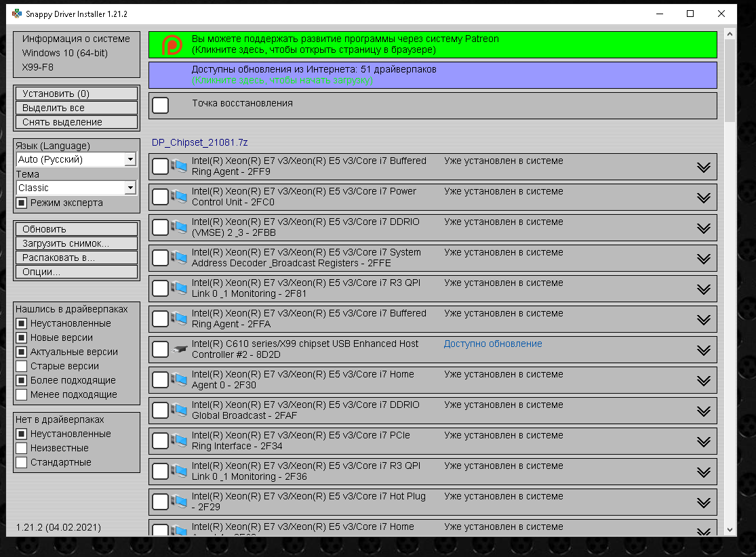Click Распаковать в... button

click(77, 257)
